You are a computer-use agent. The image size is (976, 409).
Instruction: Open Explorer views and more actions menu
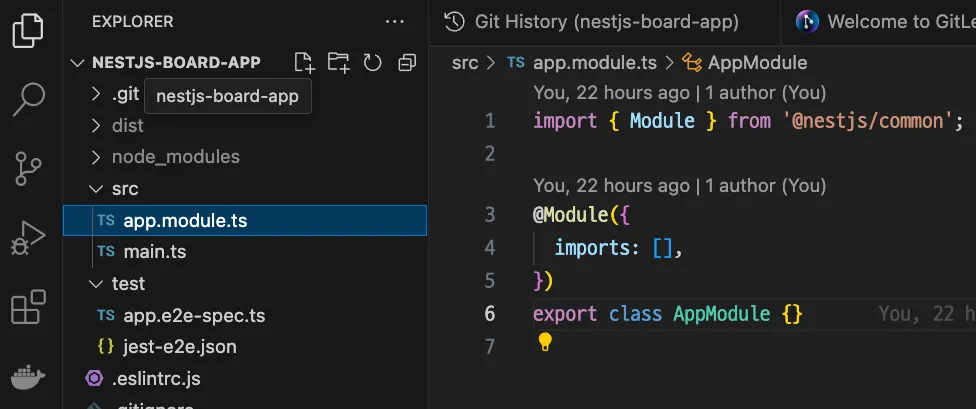pos(395,22)
